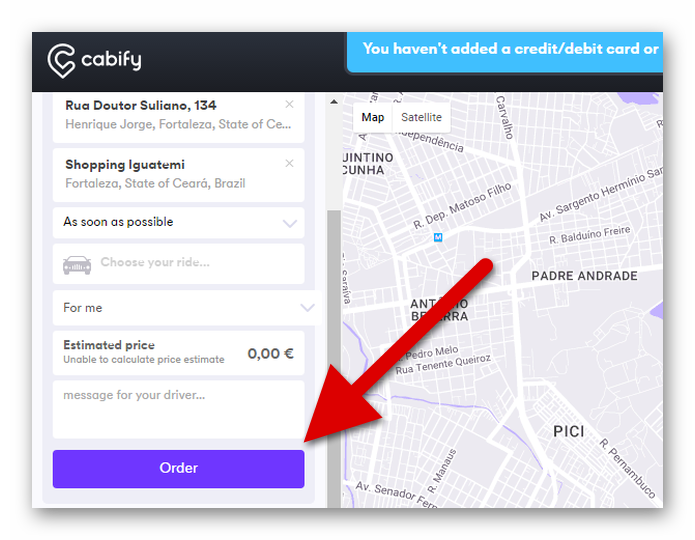Viewport: 695px width, 540px height.
Task: Click the PADRE ANDRADE label on map
Action: pos(584,276)
